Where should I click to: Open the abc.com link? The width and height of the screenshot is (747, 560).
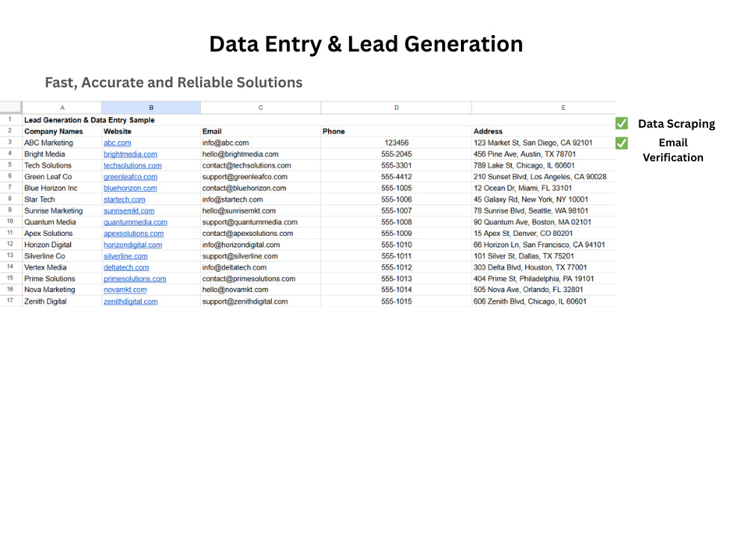[117, 143]
